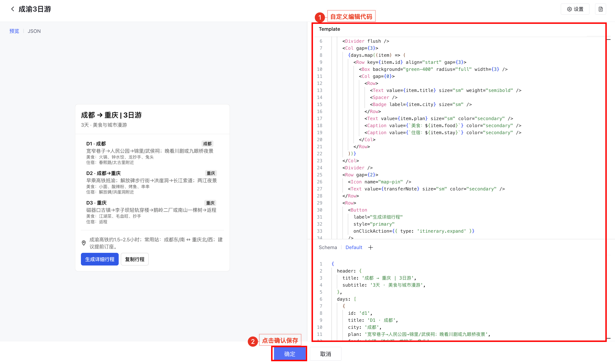
Task: Click the plus icon next to Default
Action: pyautogui.click(x=370, y=247)
